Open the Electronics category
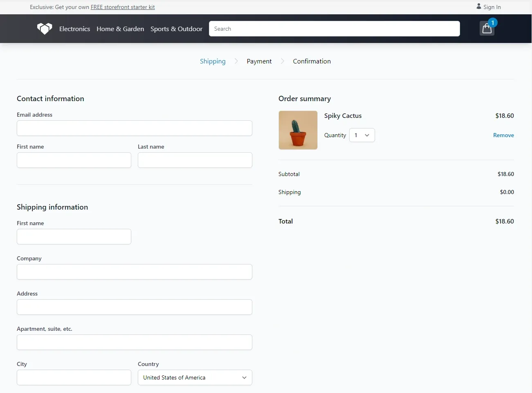Viewport: 532px width, 393px height. (x=74, y=29)
